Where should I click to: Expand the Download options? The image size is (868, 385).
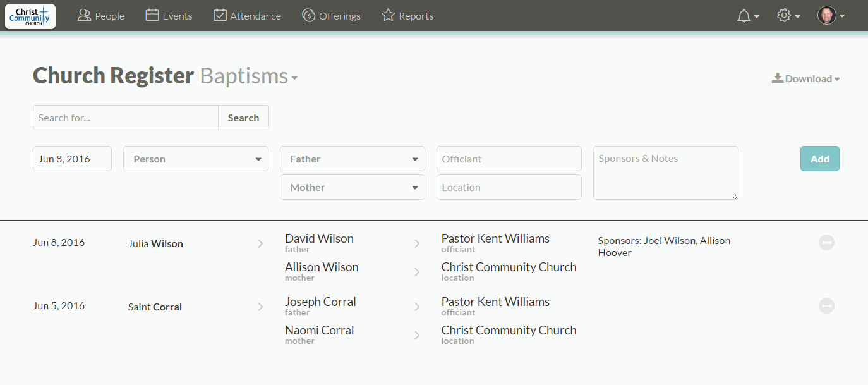click(x=806, y=78)
